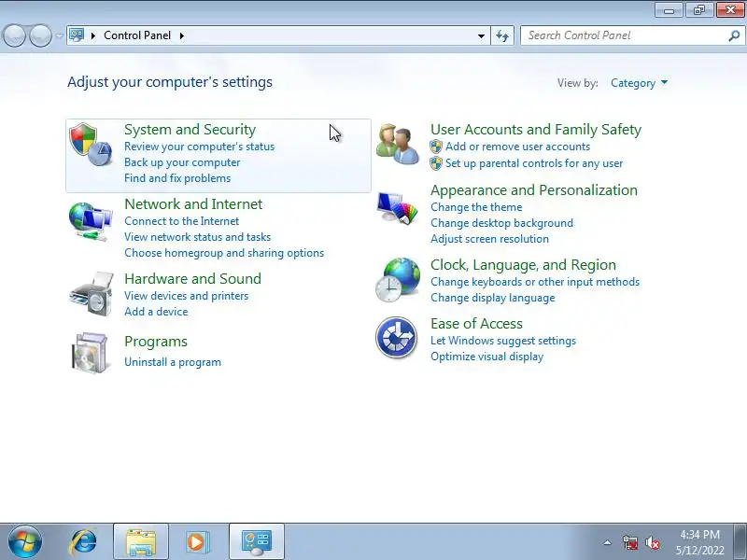Open the Hardware and Sound heading link
The width and height of the screenshot is (747, 560).
193,278
